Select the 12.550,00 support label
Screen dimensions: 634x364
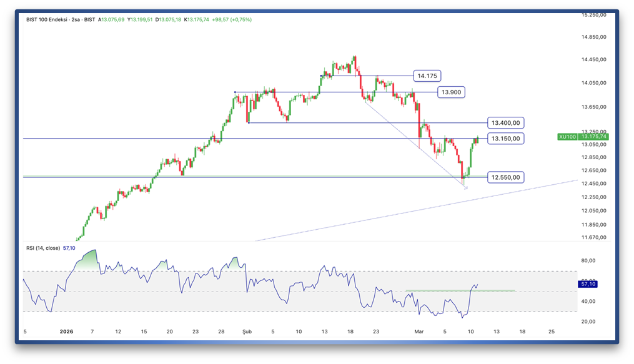(505, 177)
